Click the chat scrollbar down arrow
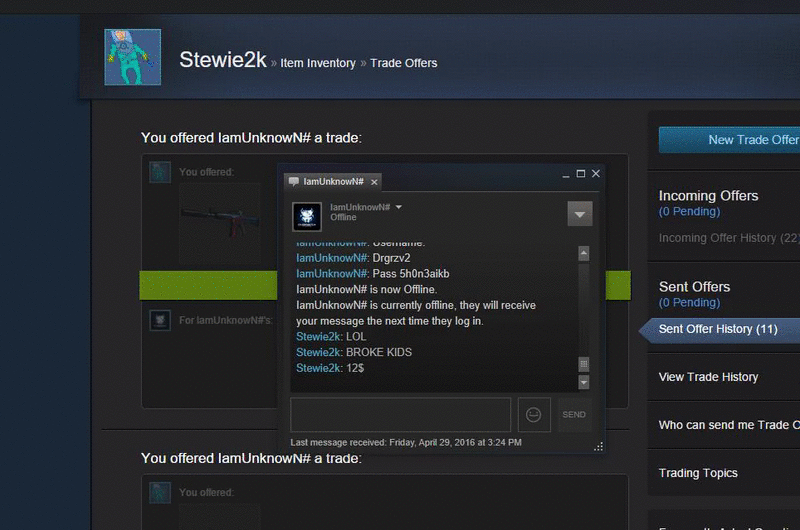 pyautogui.click(x=584, y=382)
